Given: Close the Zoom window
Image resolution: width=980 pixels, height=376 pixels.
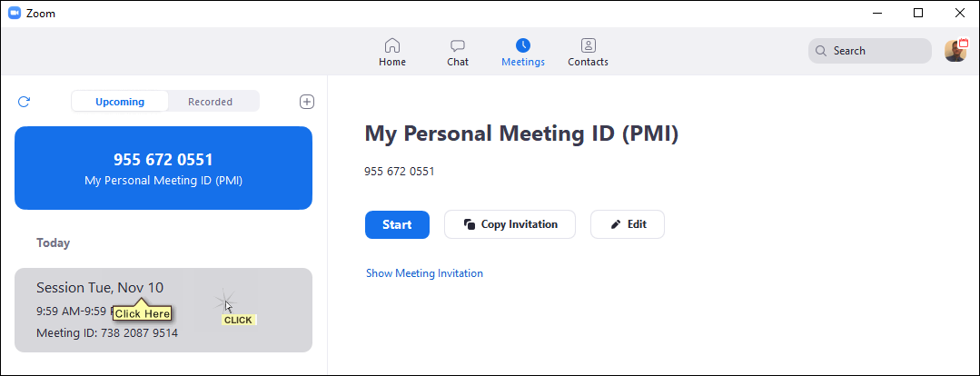Looking at the screenshot, I should pyautogui.click(x=960, y=13).
